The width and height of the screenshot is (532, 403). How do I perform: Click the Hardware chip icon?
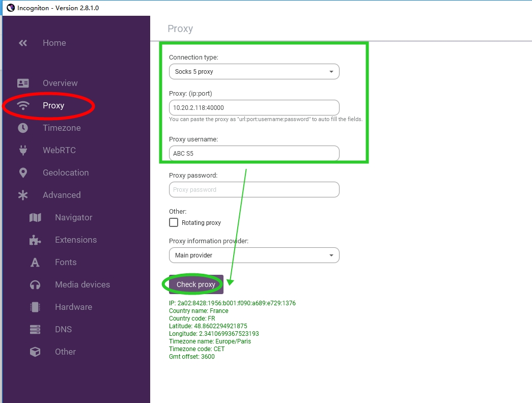pos(35,307)
